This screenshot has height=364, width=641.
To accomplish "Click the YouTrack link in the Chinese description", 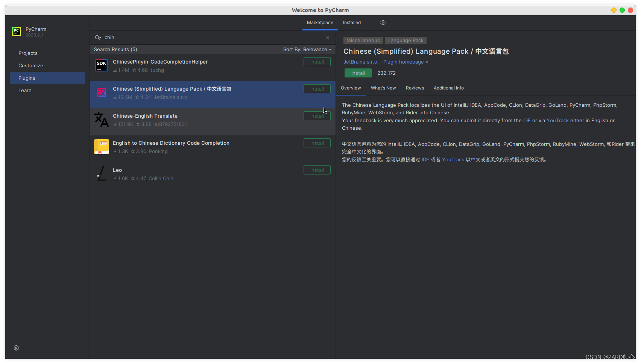I will (x=453, y=160).
